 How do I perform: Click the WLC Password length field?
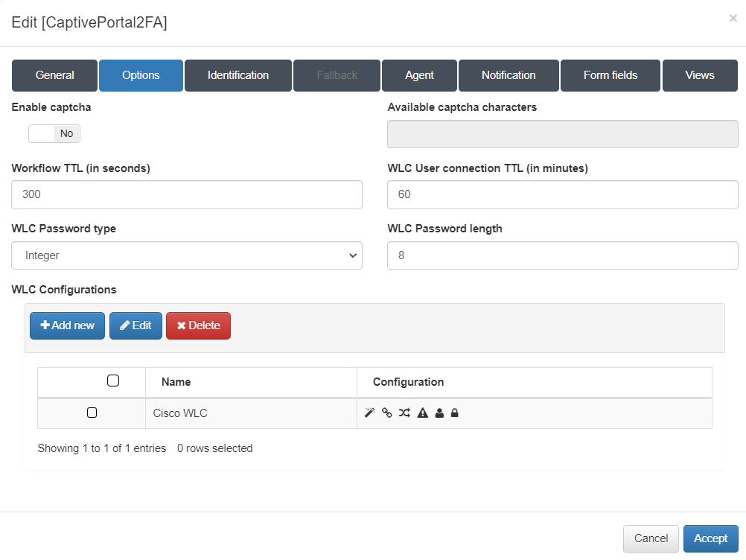[x=562, y=255]
